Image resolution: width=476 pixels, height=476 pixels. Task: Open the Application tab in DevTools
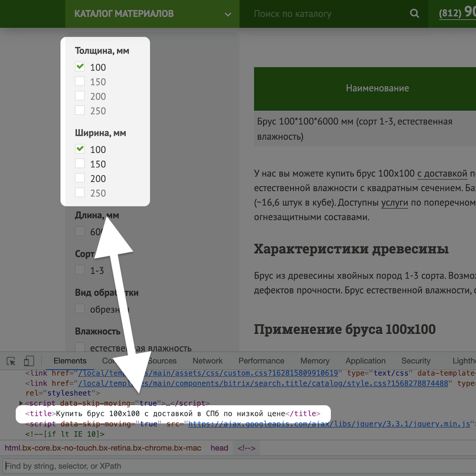pos(365,361)
